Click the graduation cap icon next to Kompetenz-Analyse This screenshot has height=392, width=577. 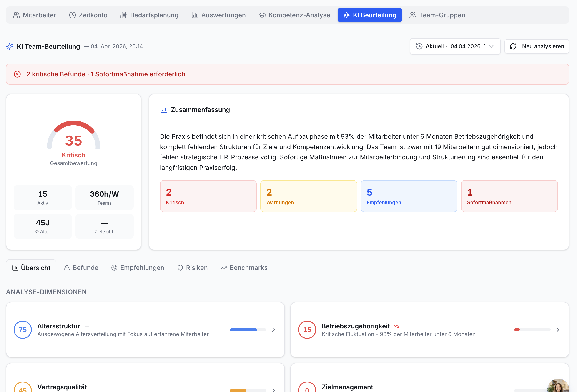click(262, 15)
